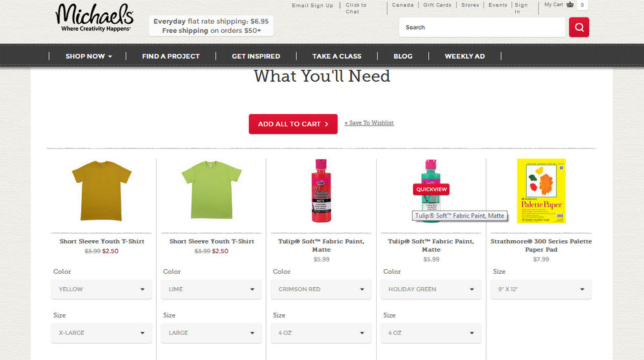The width and height of the screenshot is (644, 360).
Task: Click the Sign In link
Action: coord(521,8)
